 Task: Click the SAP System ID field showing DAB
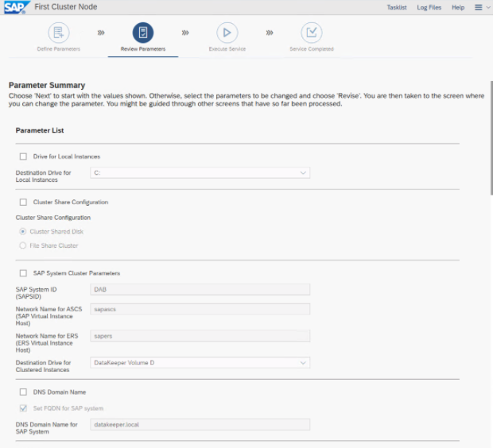click(200, 289)
